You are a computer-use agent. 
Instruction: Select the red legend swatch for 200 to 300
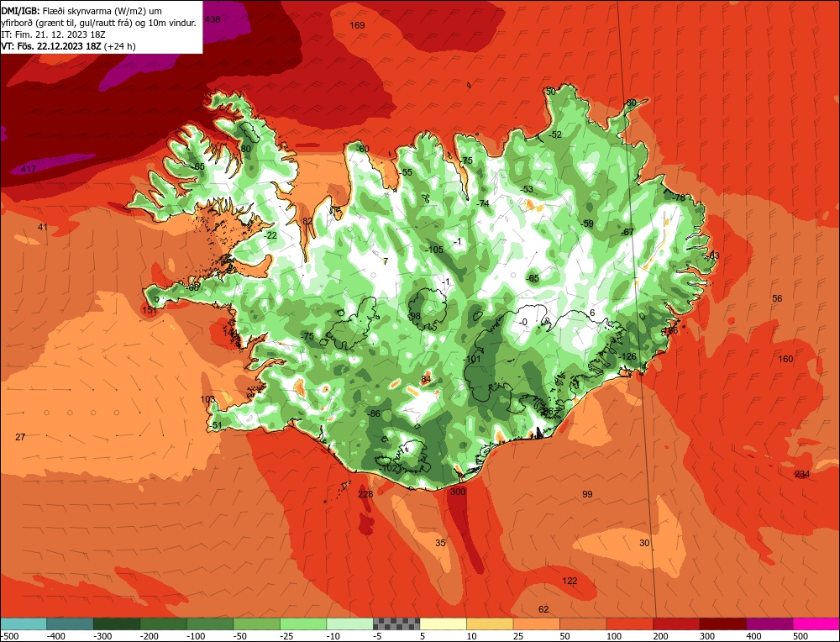pyautogui.click(x=676, y=624)
